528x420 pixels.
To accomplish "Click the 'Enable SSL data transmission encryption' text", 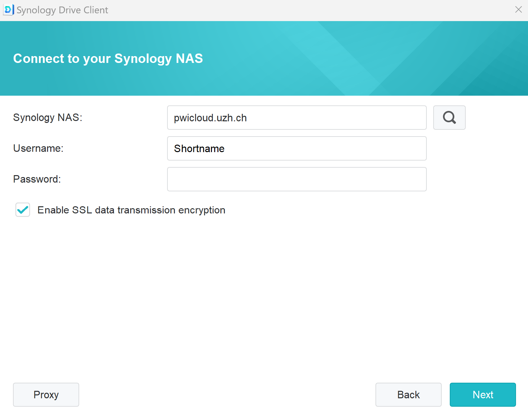I will pyautogui.click(x=131, y=210).
